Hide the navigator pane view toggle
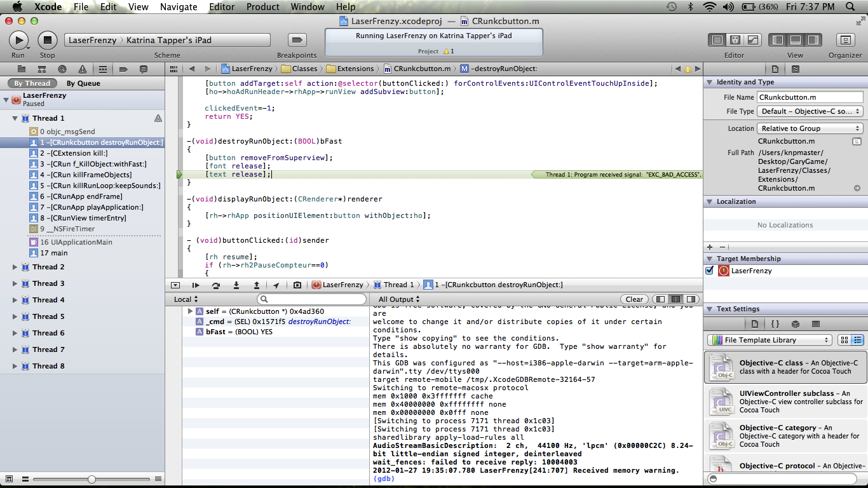The height and width of the screenshot is (488, 868). (x=777, y=40)
